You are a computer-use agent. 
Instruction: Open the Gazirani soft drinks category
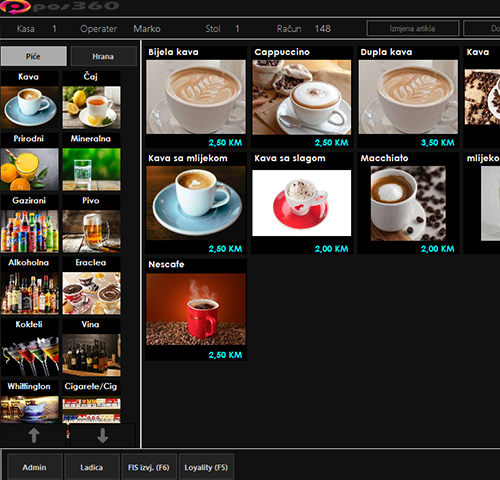pos(30,224)
